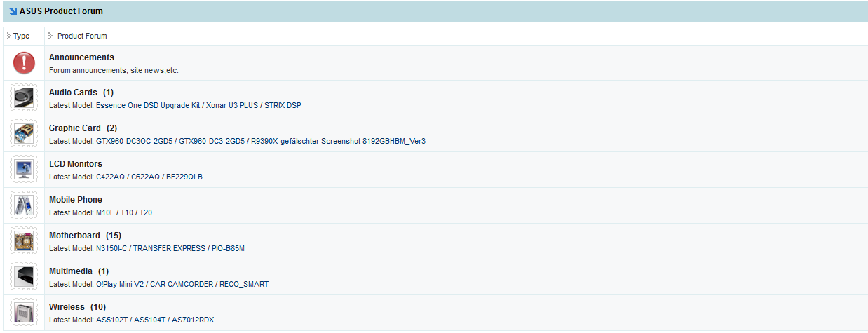Open the PIO-B85M motherboard model
Viewport: 868px width, 333px height.
coord(229,248)
